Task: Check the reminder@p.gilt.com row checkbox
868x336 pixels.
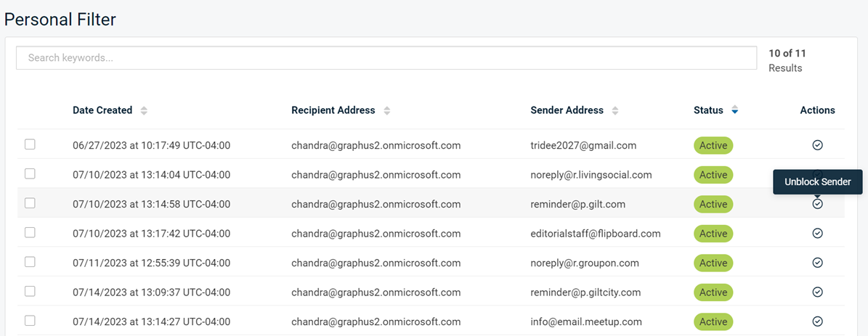Action: [x=30, y=202]
